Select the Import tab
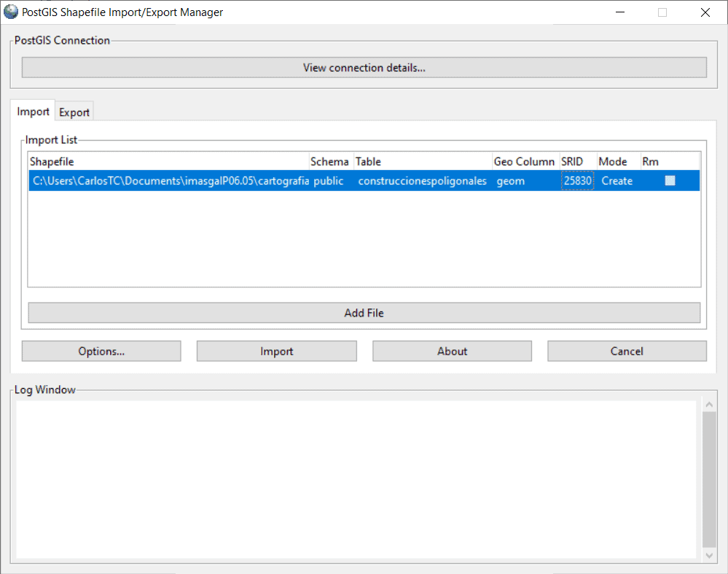Image resolution: width=728 pixels, height=574 pixels. coord(34,112)
